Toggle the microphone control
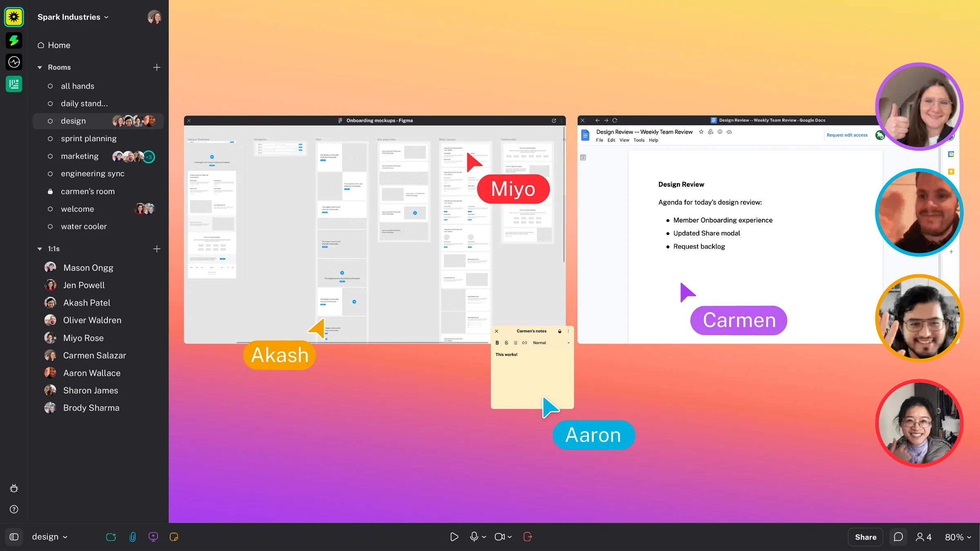The height and width of the screenshot is (551, 980). [474, 537]
